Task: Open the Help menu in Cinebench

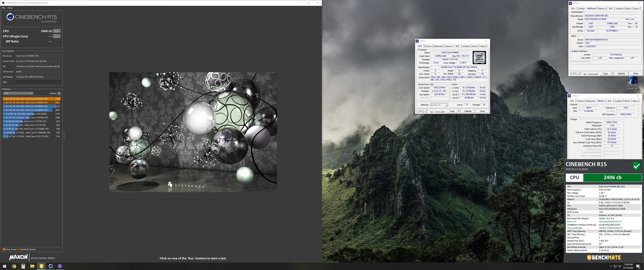Action: tap(10, 8)
